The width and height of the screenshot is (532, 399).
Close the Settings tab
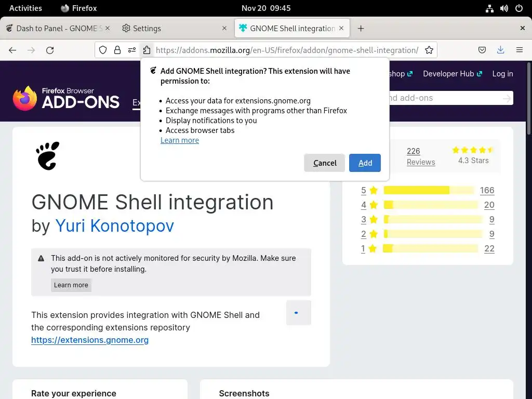point(224,28)
